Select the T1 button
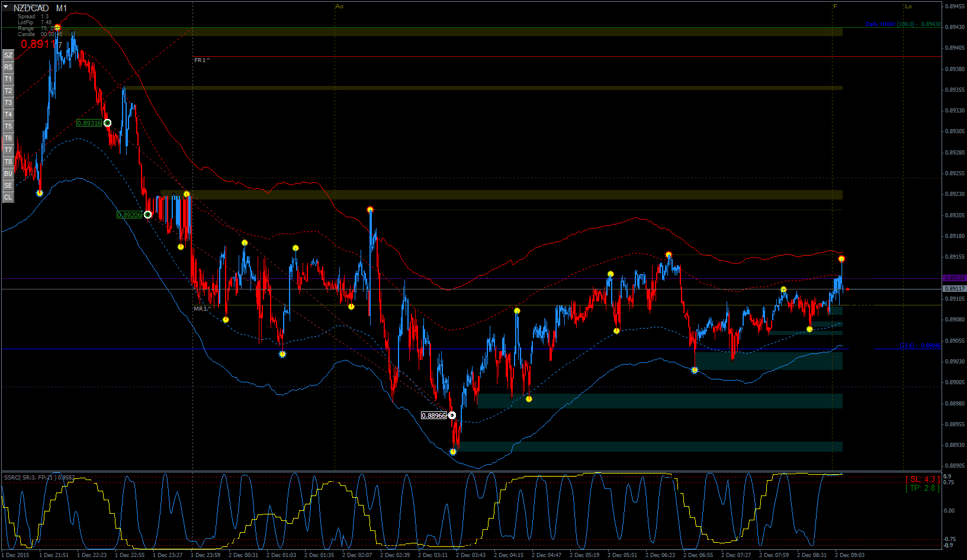Image resolution: width=967 pixels, height=560 pixels. (8, 79)
